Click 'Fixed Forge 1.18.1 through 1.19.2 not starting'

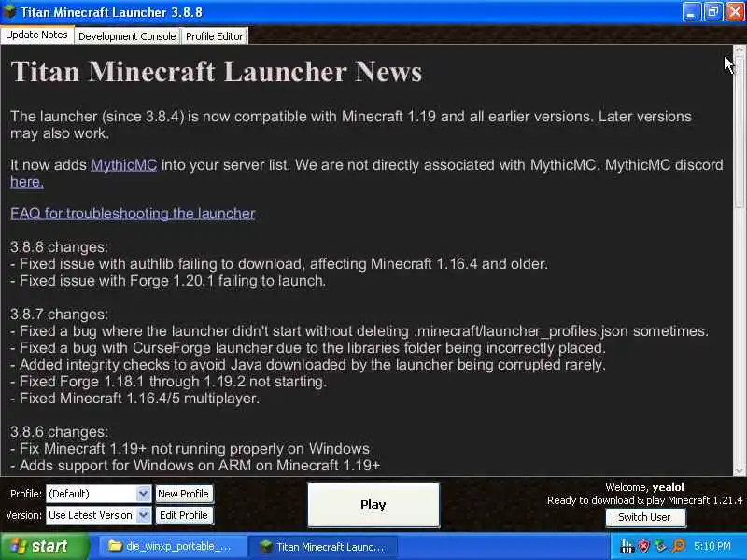click(169, 382)
